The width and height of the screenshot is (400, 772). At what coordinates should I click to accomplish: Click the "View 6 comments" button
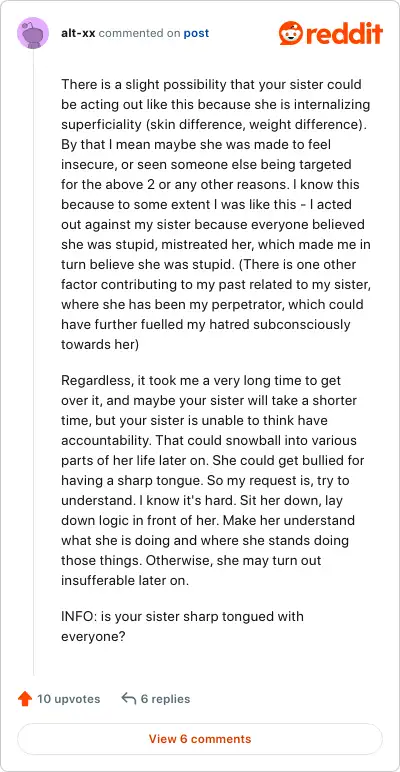pyautogui.click(x=200, y=739)
